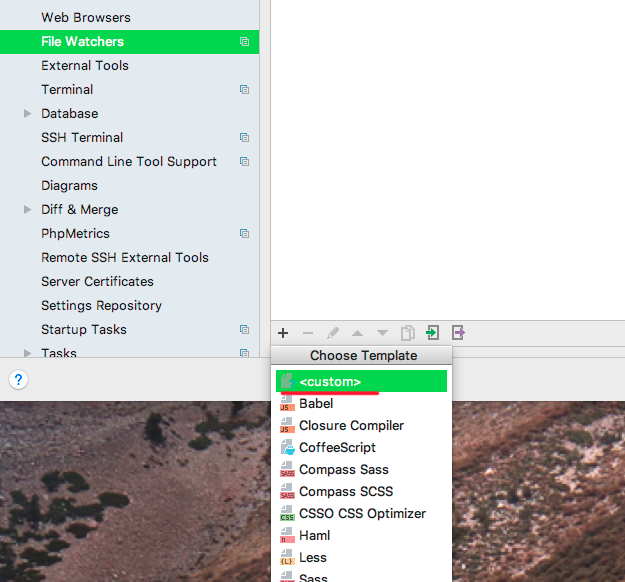Go to the Web Browsers settings page
Screen dimensions: 625x582
(86, 17)
